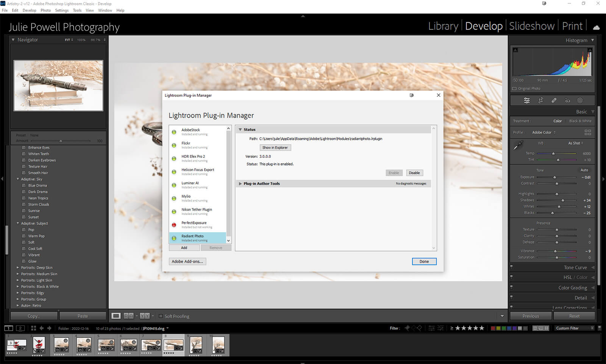Toggle histogram highlight clipping indicator
The height and width of the screenshot is (364, 606).
590,50
